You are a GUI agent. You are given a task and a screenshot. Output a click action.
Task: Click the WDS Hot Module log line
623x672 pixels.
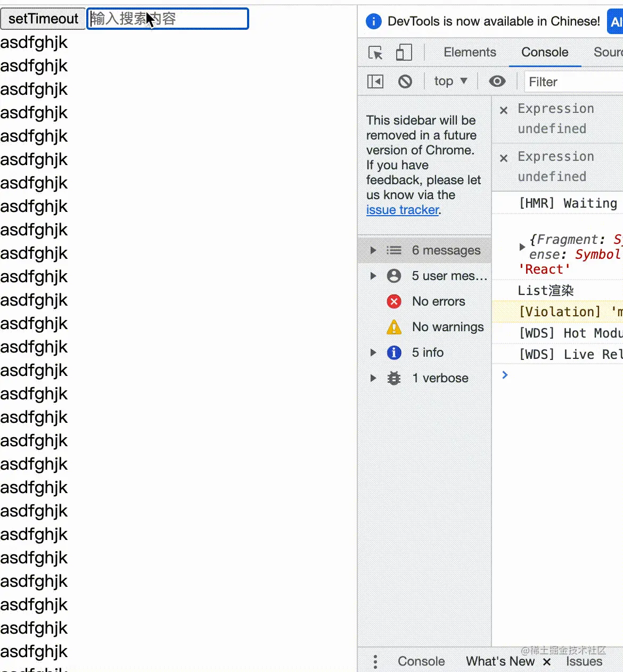pyautogui.click(x=558, y=333)
